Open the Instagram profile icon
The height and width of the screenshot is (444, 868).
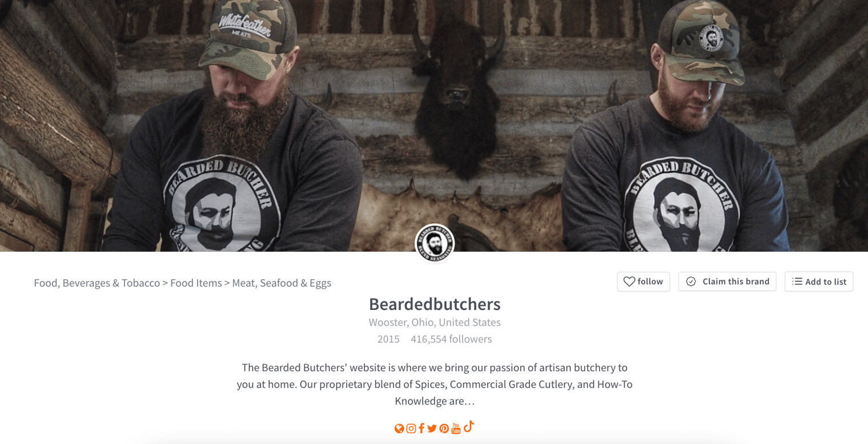tap(411, 429)
